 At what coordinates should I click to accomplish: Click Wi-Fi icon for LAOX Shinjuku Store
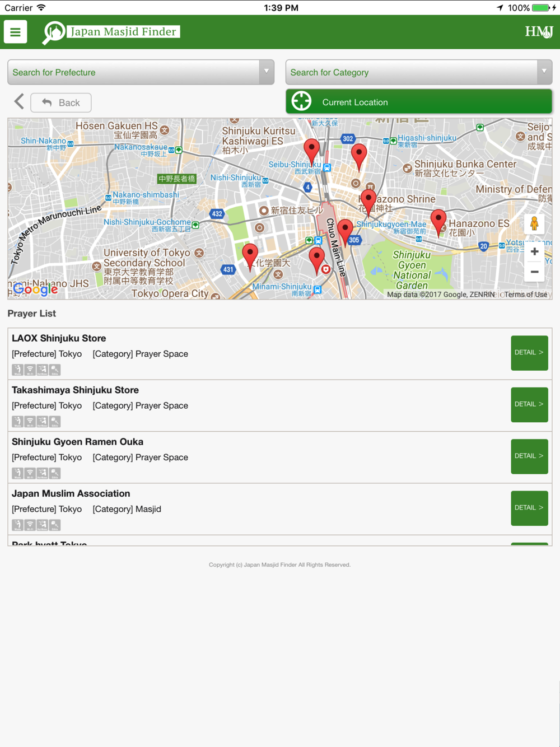pyautogui.click(x=30, y=370)
